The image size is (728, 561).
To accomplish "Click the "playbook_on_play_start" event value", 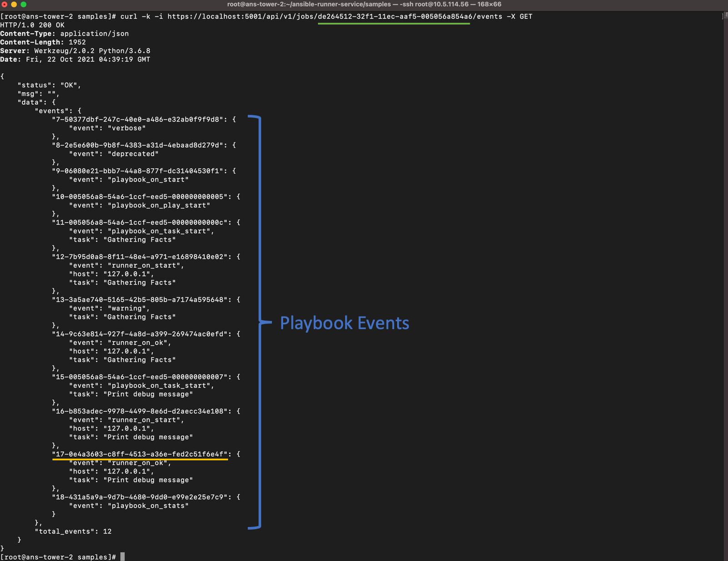I will (159, 205).
